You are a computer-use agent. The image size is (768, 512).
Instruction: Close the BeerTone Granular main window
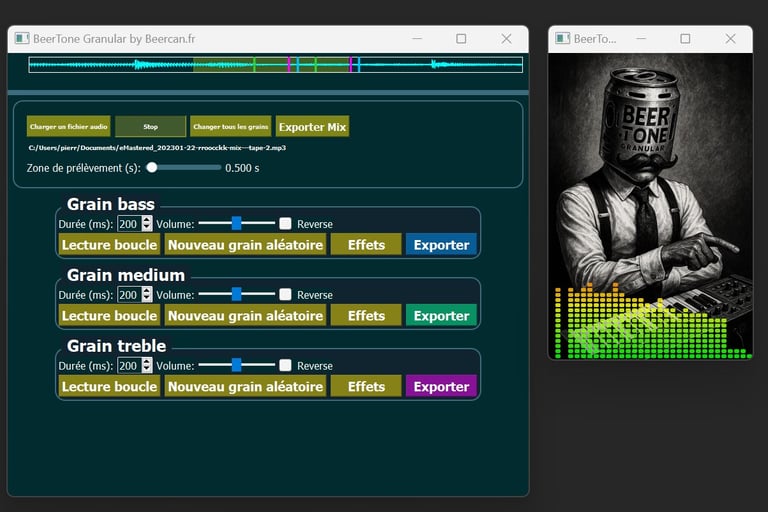coord(506,39)
